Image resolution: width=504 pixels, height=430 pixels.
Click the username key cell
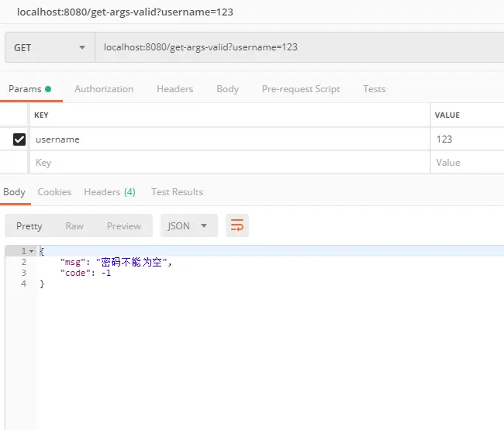[x=230, y=139]
